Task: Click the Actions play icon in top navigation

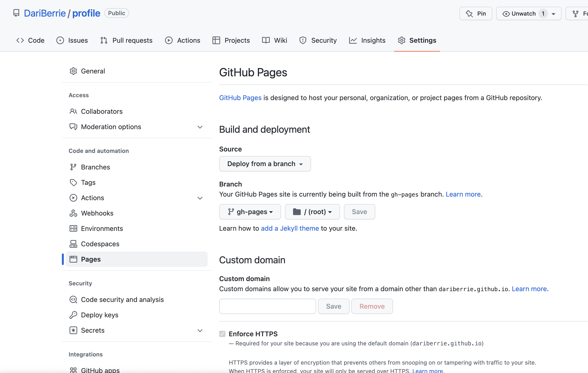Action: 169,40
